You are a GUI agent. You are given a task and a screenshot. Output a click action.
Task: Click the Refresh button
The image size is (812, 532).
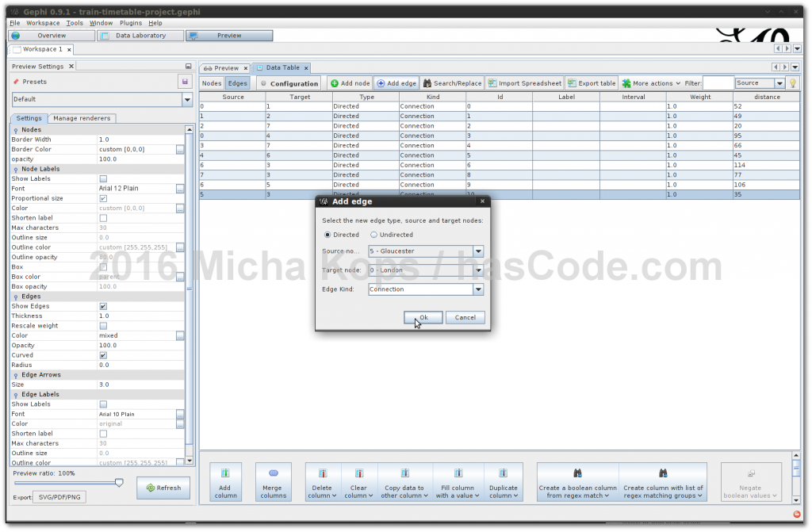tap(163, 488)
